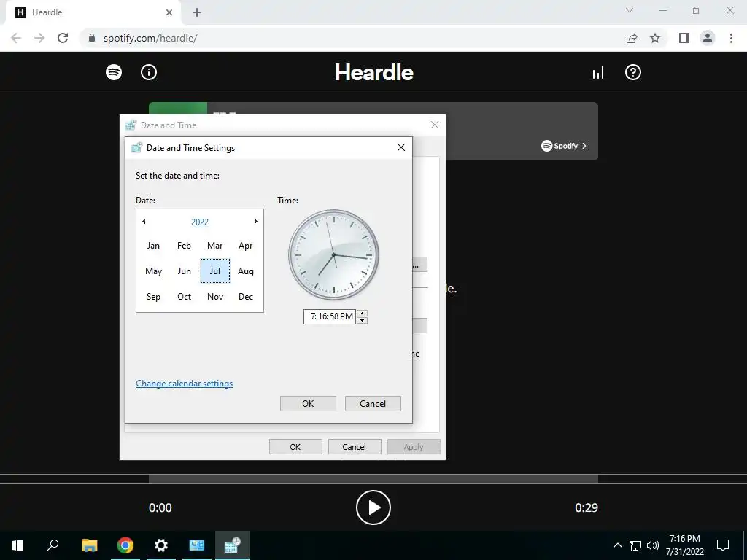Open the taskbar clock showing 7:16 PM
747x560 pixels.
click(684, 545)
